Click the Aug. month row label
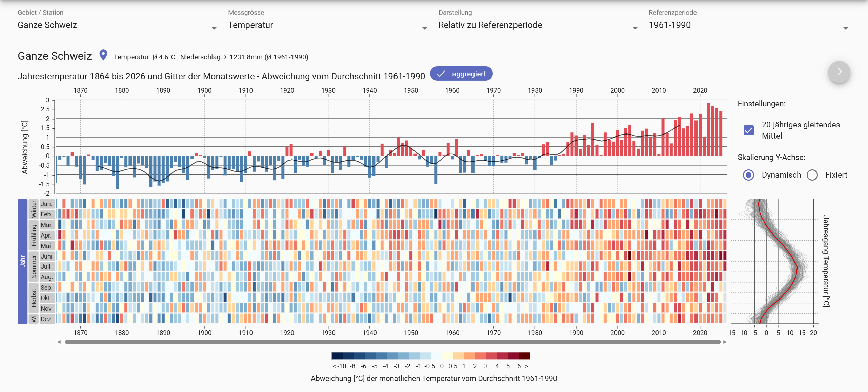 pyautogui.click(x=47, y=277)
